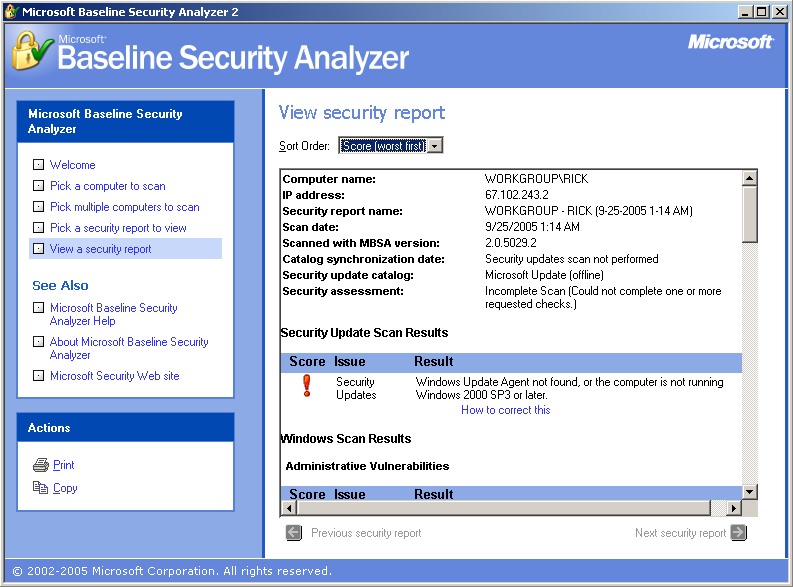Click the Windows Scan Results heading
This screenshot has width=793, height=587.
(346, 438)
